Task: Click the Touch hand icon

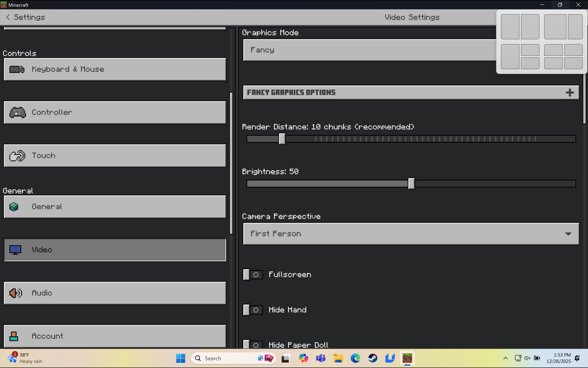Action: (x=17, y=156)
